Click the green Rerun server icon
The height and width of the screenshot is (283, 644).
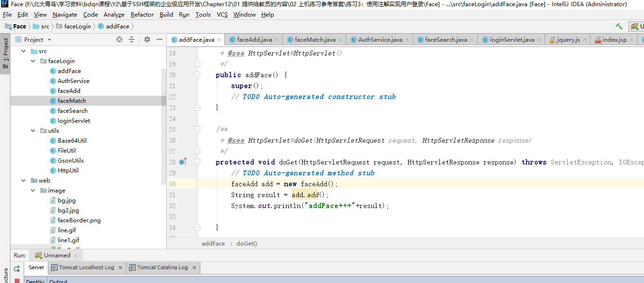[x=17, y=268]
